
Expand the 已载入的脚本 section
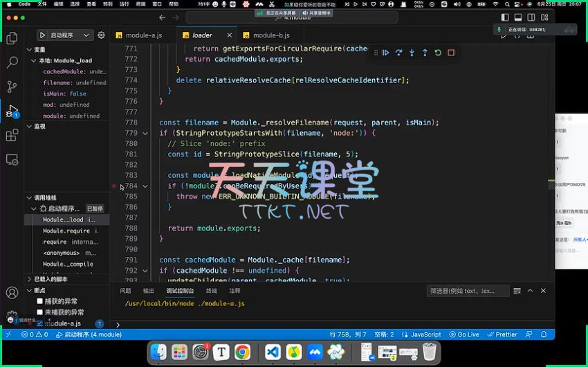[30, 279]
